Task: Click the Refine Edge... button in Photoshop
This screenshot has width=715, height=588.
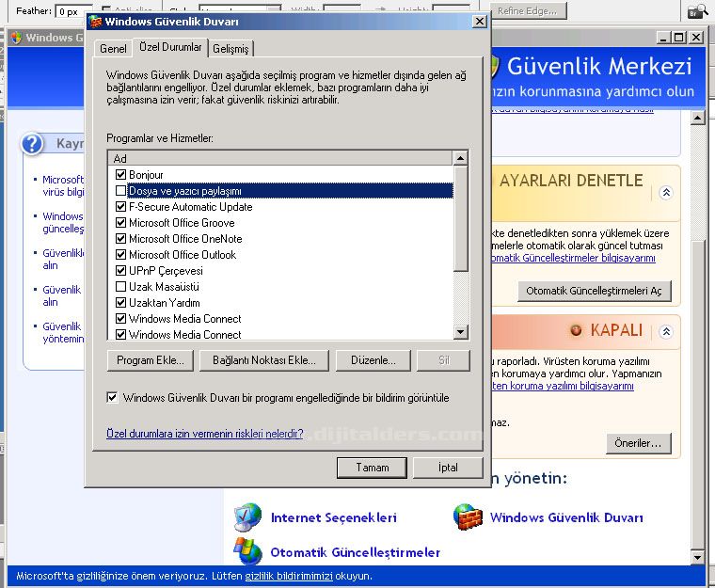Action: pyautogui.click(x=528, y=11)
